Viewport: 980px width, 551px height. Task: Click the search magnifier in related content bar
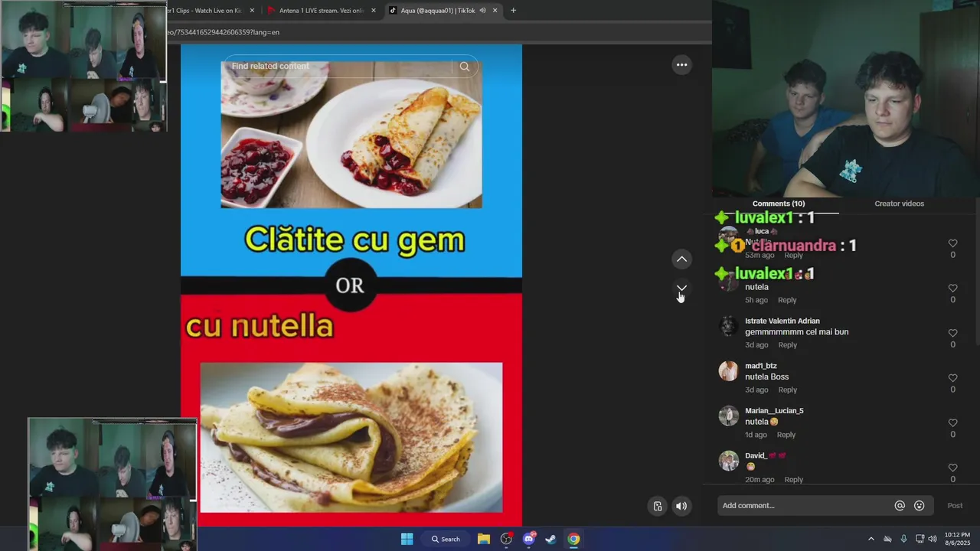(465, 67)
